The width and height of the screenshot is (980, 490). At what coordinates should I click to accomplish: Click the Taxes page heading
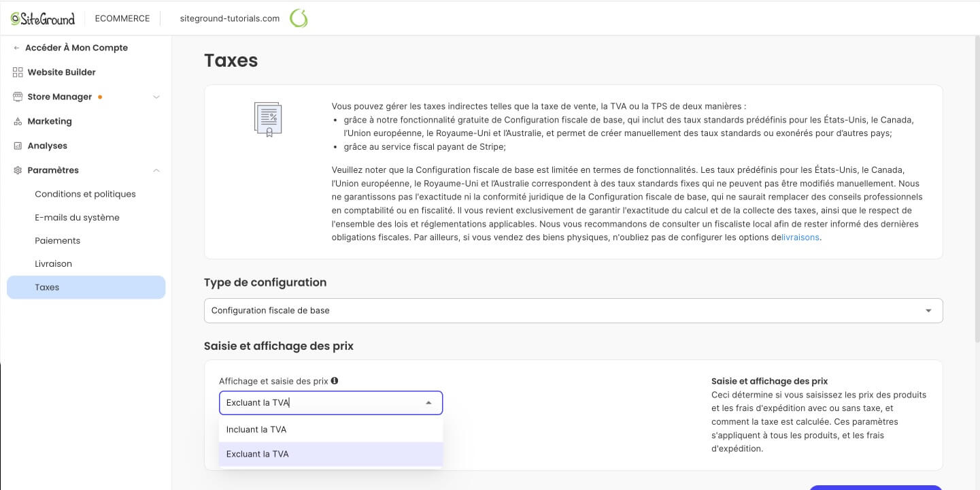pyautogui.click(x=231, y=61)
